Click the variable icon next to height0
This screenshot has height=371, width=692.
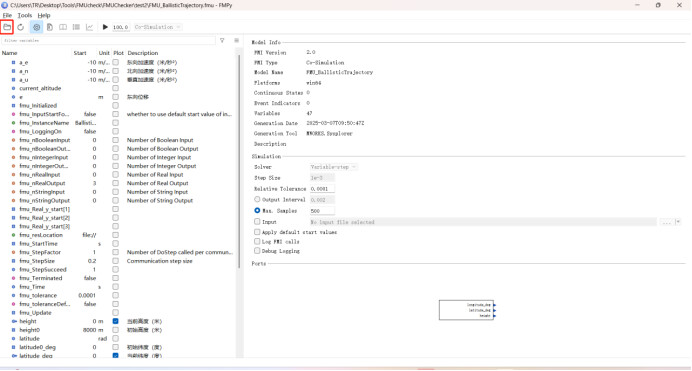13,330
